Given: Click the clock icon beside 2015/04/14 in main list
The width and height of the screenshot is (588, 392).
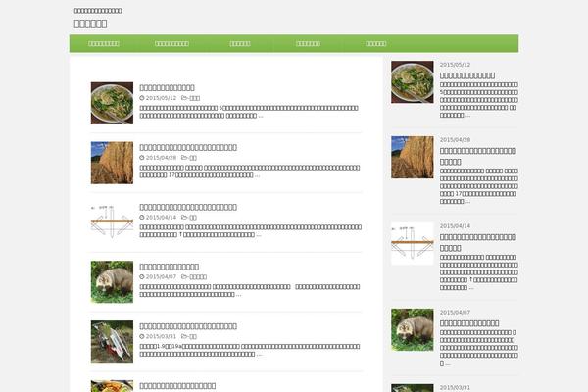Looking at the screenshot, I should [142, 218].
